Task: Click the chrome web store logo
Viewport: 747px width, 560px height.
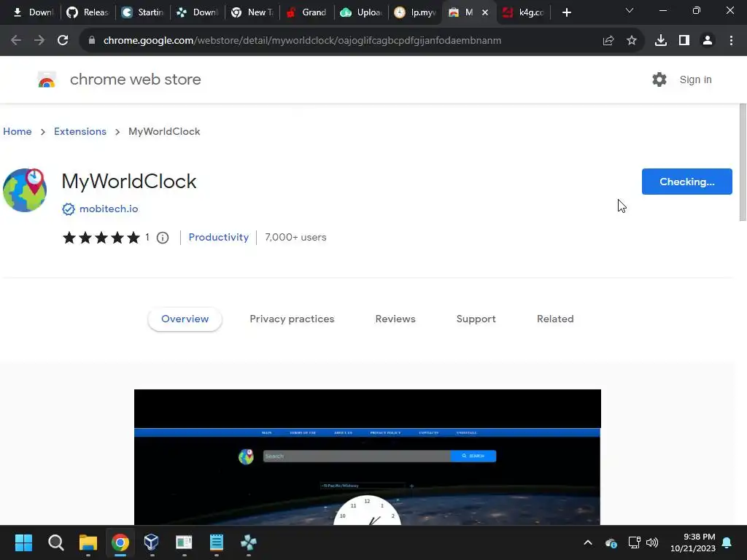Action: point(47,79)
